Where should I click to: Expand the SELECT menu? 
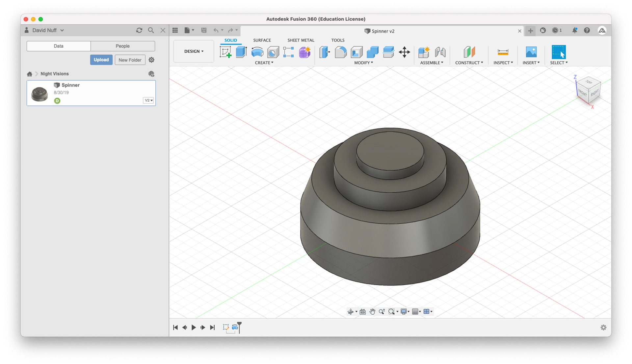(559, 63)
